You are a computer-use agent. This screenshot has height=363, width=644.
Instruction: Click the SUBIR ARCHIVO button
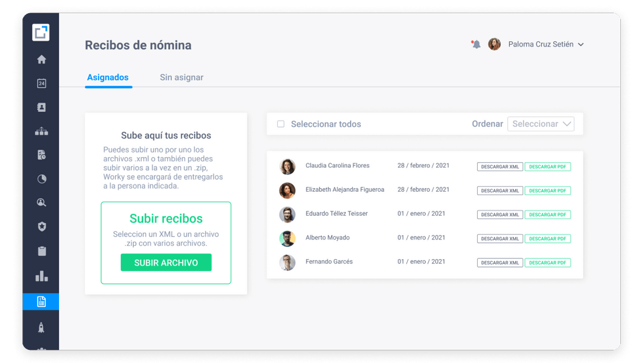(x=166, y=262)
